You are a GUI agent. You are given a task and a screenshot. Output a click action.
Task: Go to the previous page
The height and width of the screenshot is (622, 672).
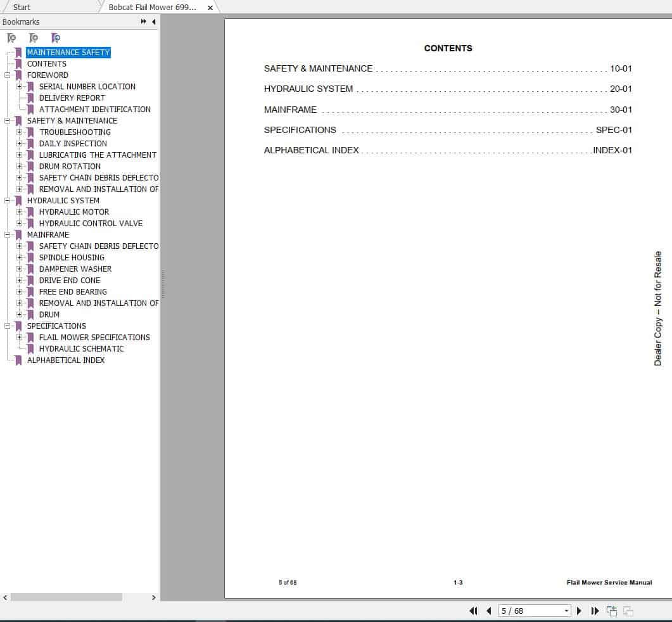(488, 611)
